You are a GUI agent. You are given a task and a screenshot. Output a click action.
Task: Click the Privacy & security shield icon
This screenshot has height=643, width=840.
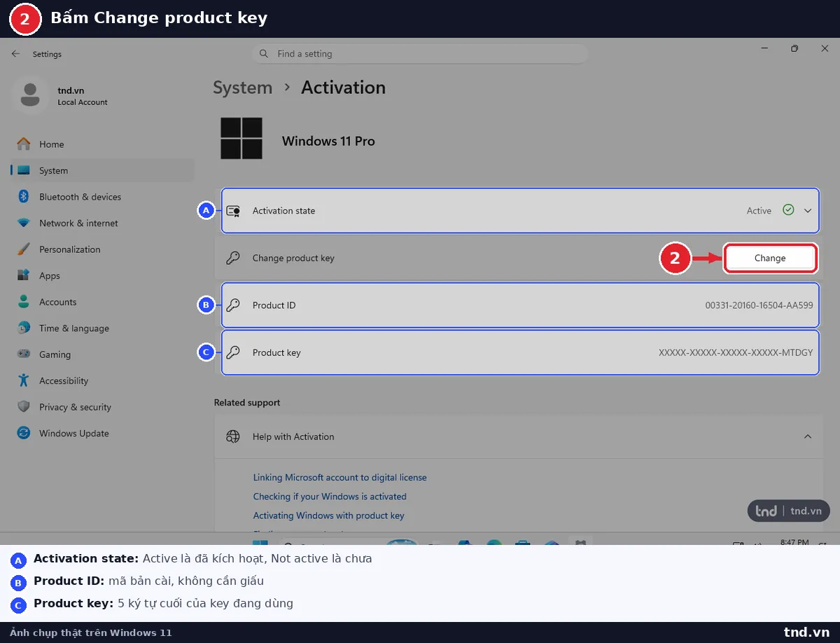24,407
